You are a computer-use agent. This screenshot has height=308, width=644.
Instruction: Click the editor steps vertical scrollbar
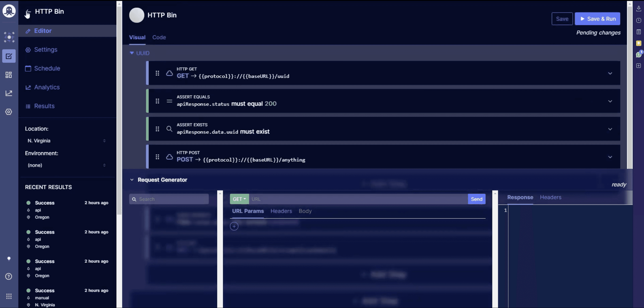point(629,88)
